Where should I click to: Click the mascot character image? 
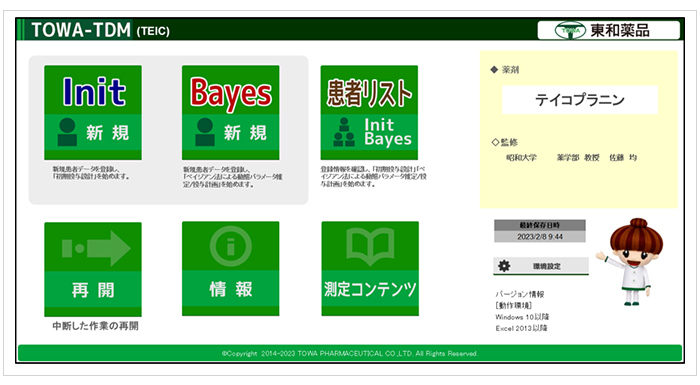pos(631,262)
